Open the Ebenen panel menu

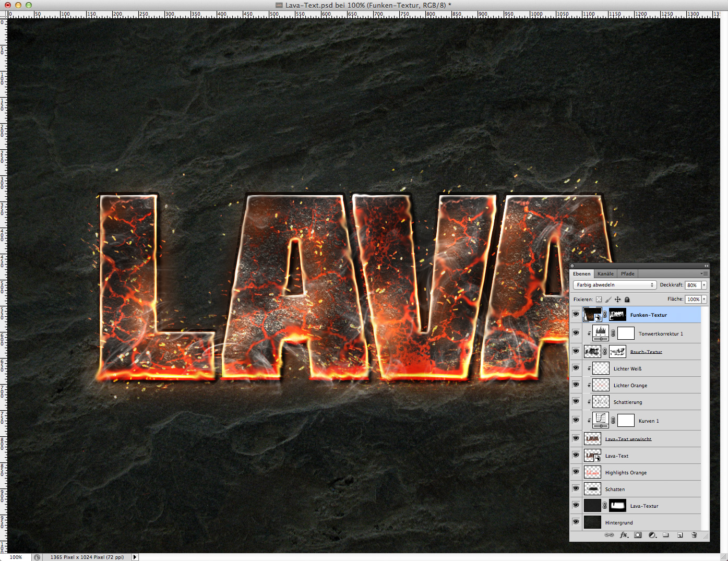[x=705, y=273]
